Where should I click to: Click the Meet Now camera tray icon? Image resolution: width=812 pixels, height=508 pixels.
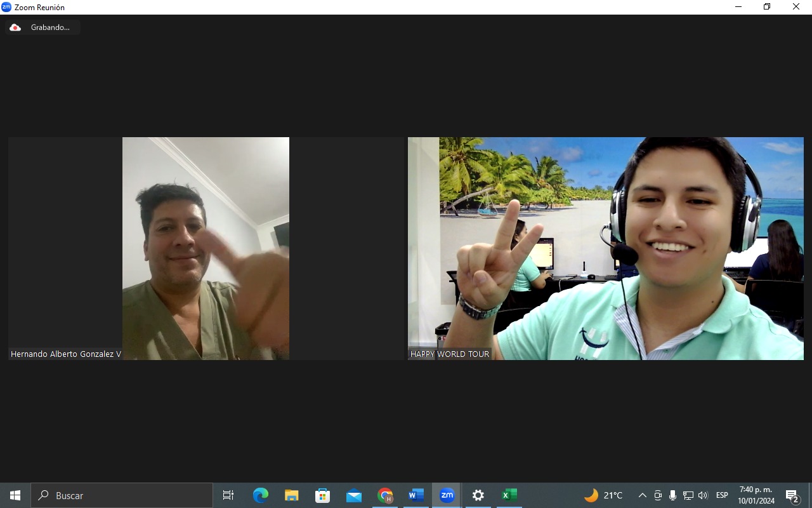click(x=658, y=495)
